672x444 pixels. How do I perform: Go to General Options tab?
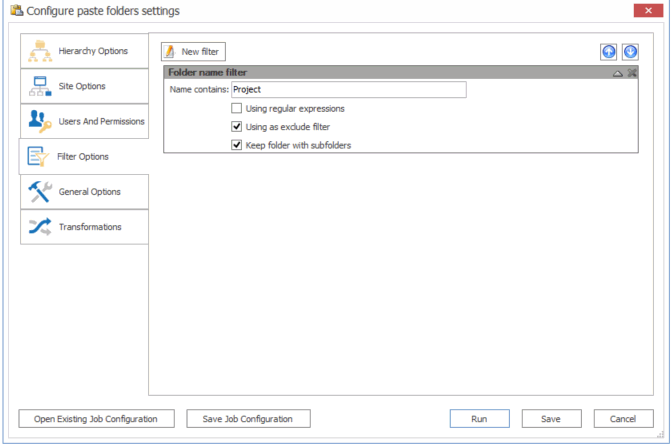click(x=84, y=192)
